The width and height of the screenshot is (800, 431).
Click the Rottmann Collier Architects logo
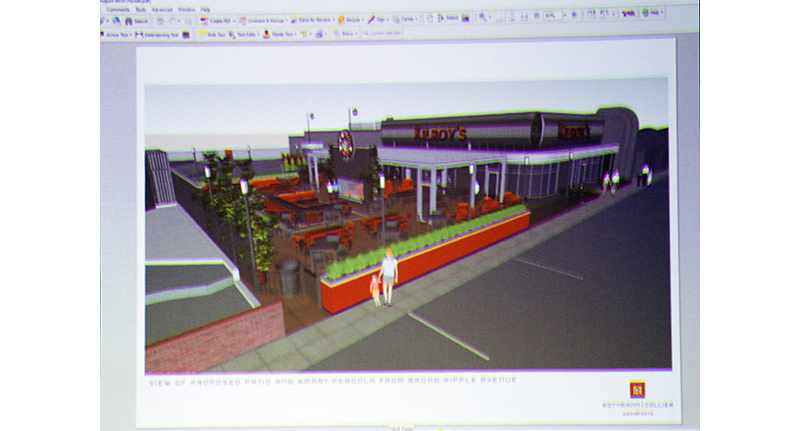pyautogui.click(x=637, y=397)
